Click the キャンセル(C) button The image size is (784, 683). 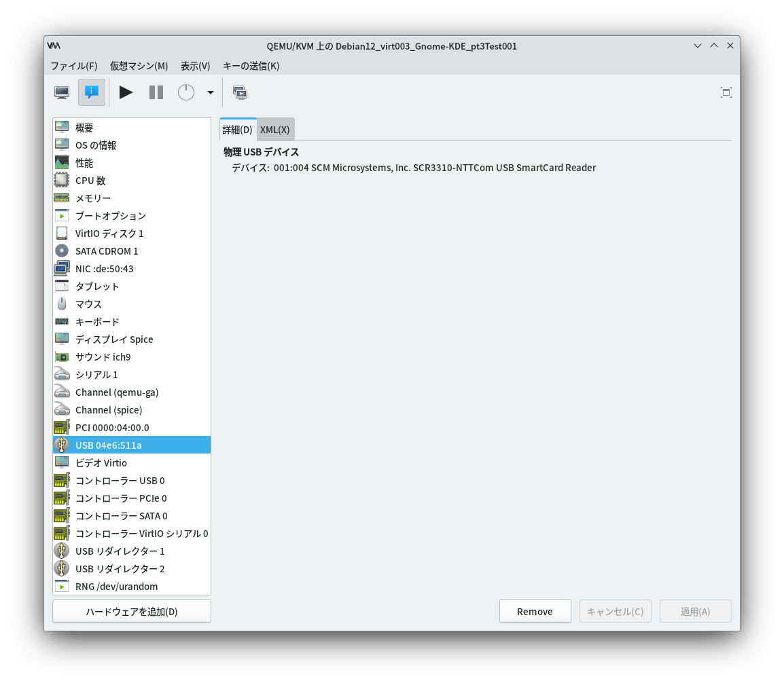tap(615, 612)
